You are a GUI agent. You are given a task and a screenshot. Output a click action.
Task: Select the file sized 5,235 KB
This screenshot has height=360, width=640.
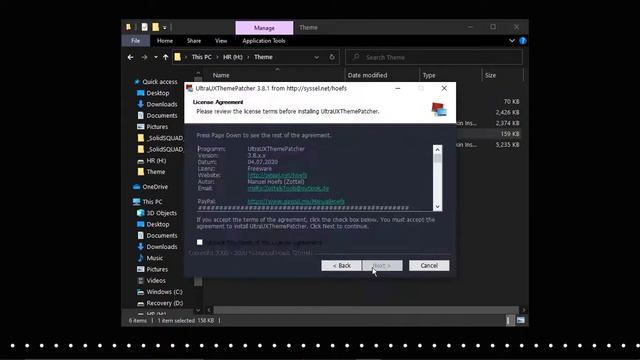tap(507, 144)
